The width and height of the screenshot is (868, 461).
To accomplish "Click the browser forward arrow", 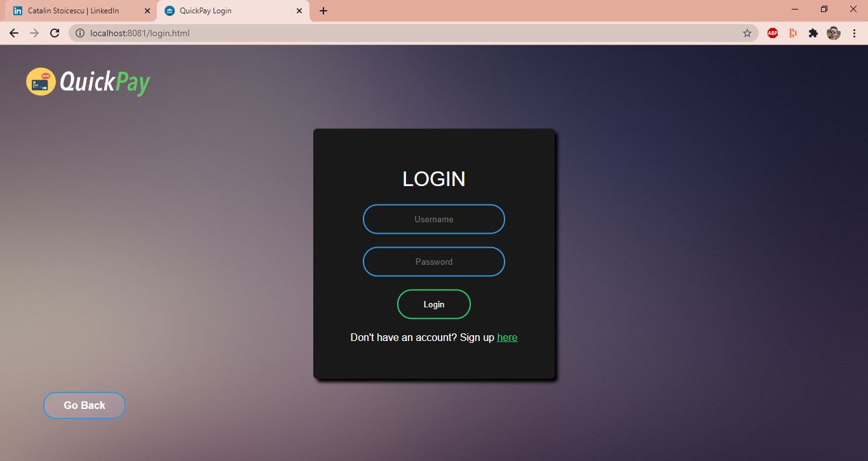I will tap(34, 33).
